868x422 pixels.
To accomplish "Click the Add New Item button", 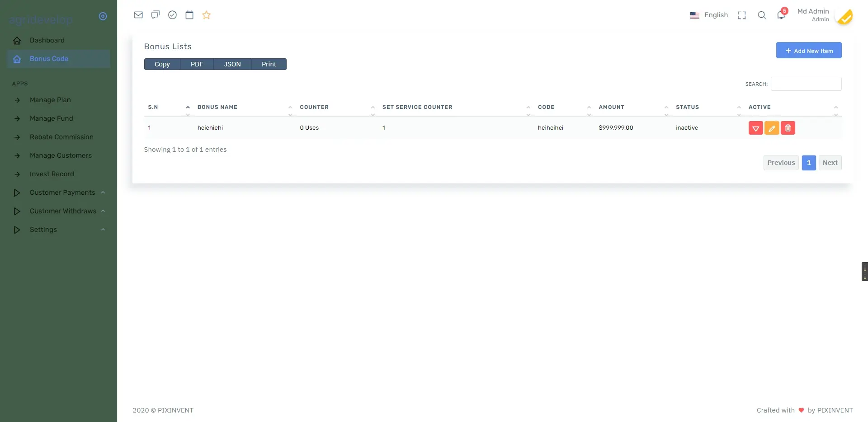I will point(809,51).
